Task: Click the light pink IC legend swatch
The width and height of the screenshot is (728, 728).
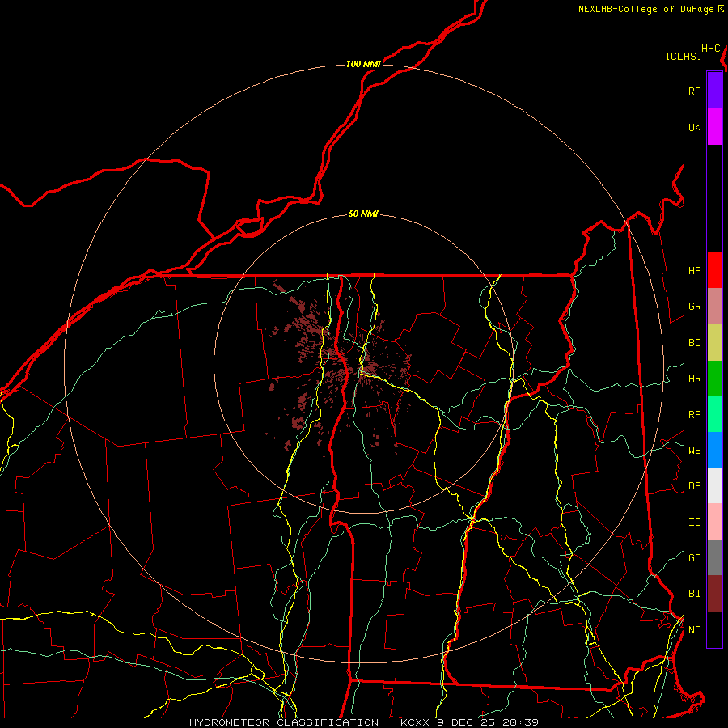Action: coord(714,522)
